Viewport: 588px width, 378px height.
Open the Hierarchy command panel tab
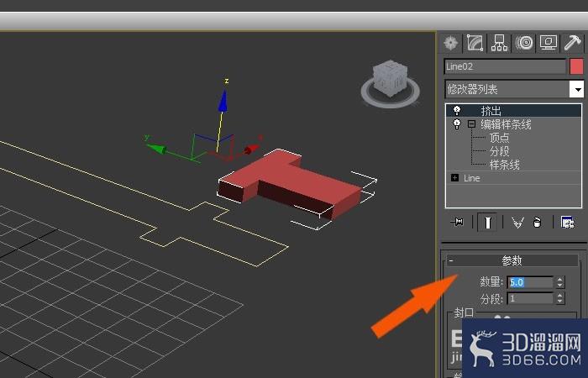tap(499, 42)
